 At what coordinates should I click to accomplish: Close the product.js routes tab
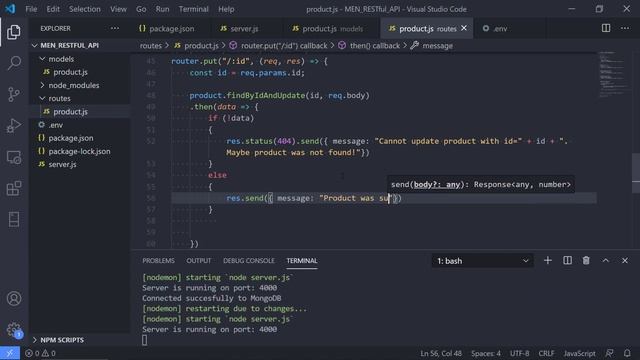(464, 28)
